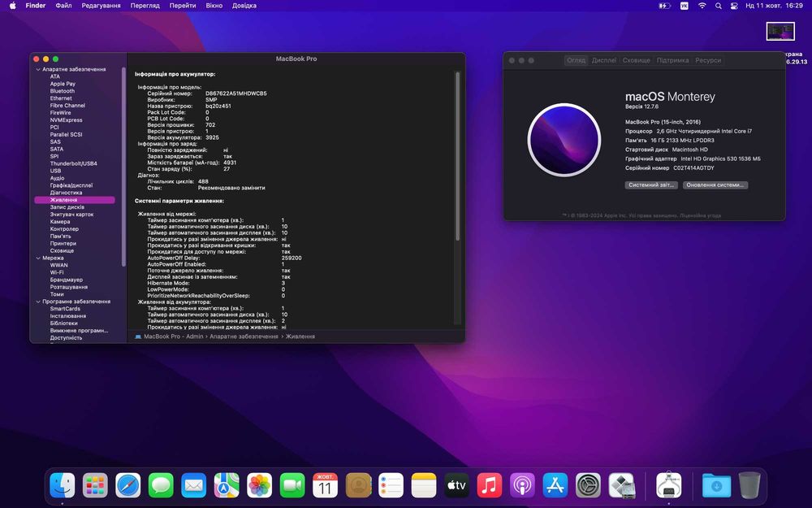Open Launchpad in the Dock
The image size is (812, 508).
tap(95, 486)
